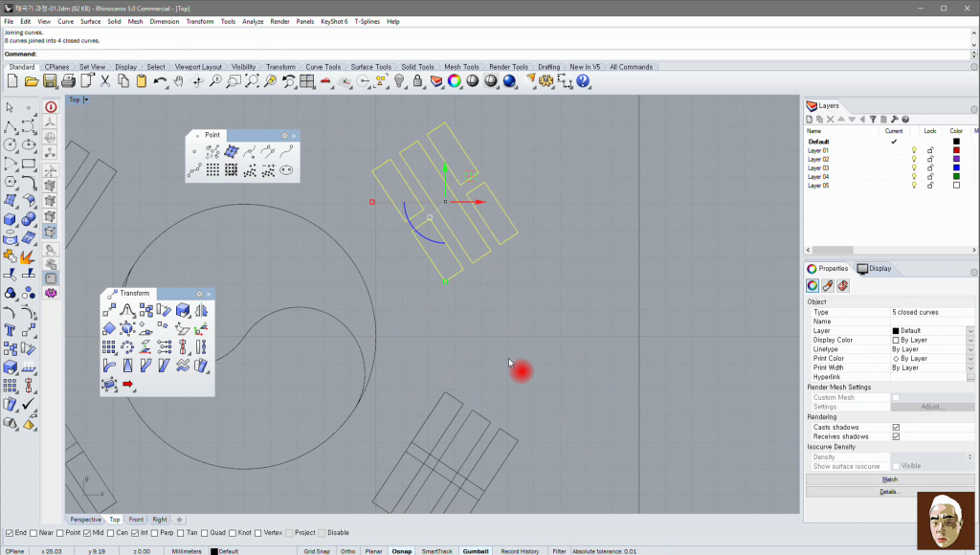Screen dimensions: 980x555
Task: Click the Match button in Properties
Action: point(889,480)
